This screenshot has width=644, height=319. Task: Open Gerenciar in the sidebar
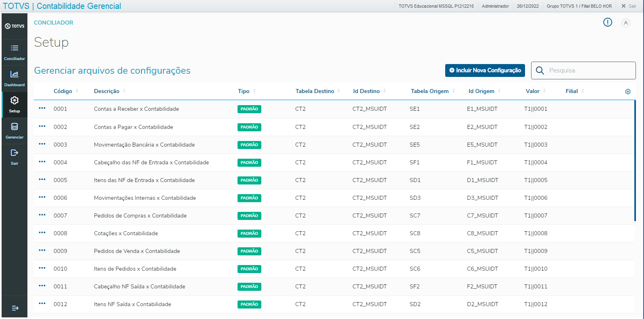(x=15, y=131)
